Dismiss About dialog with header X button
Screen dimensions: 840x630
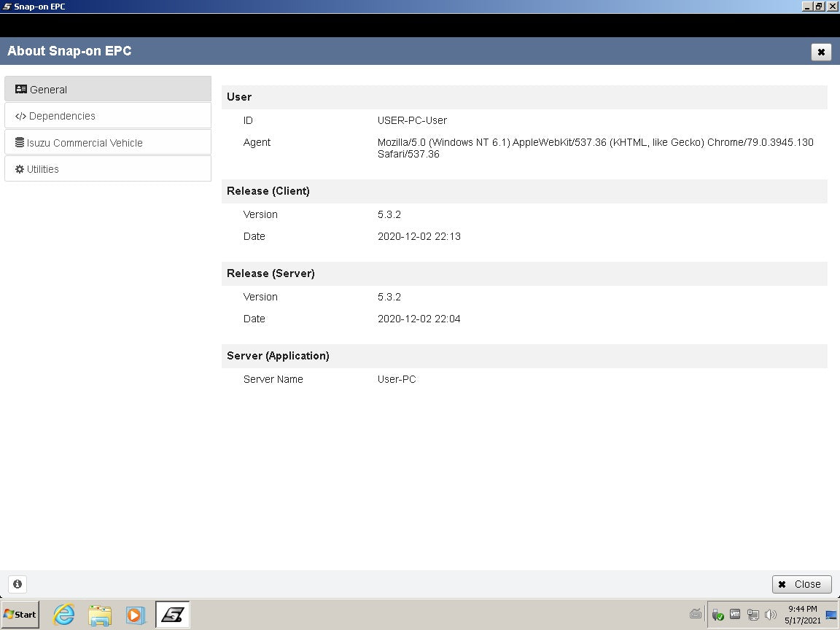820,52
